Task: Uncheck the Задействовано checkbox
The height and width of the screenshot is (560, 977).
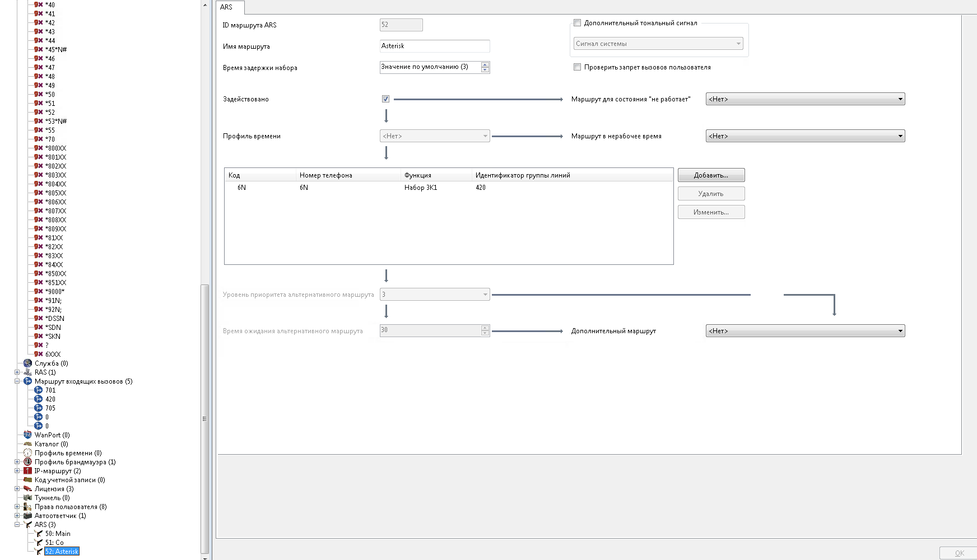Action: coord(385,99)
